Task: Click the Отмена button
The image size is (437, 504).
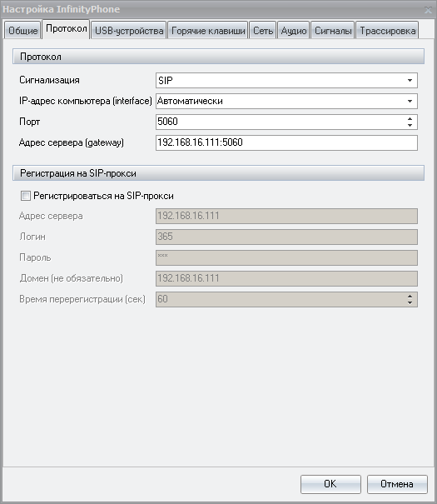Action: 397,484
